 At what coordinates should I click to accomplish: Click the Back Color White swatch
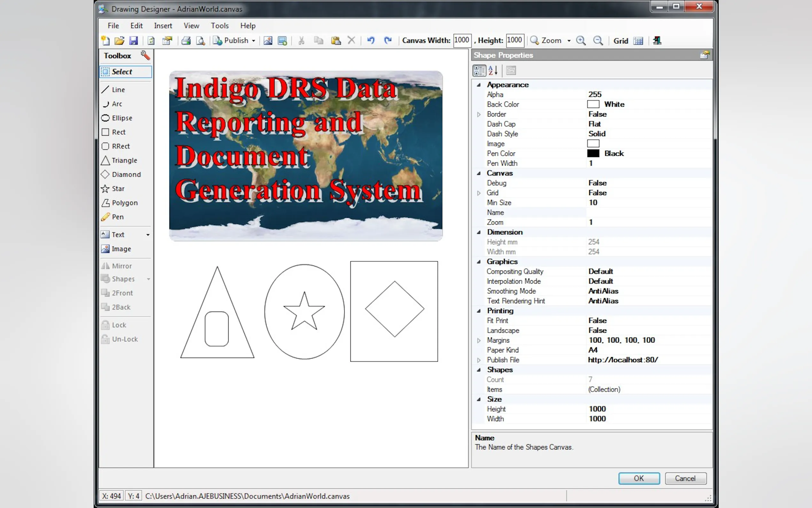(593, 104)
